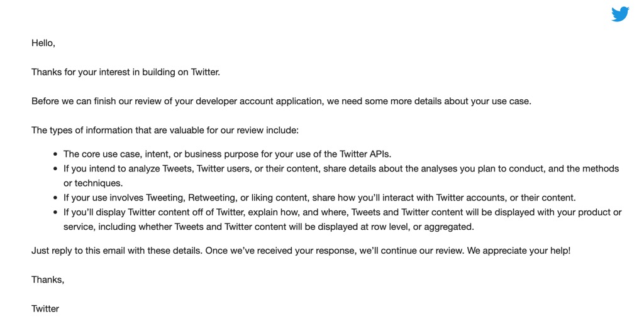Click the "Thanks," sign-off line

pyautogui.click(x=48, y=279)
